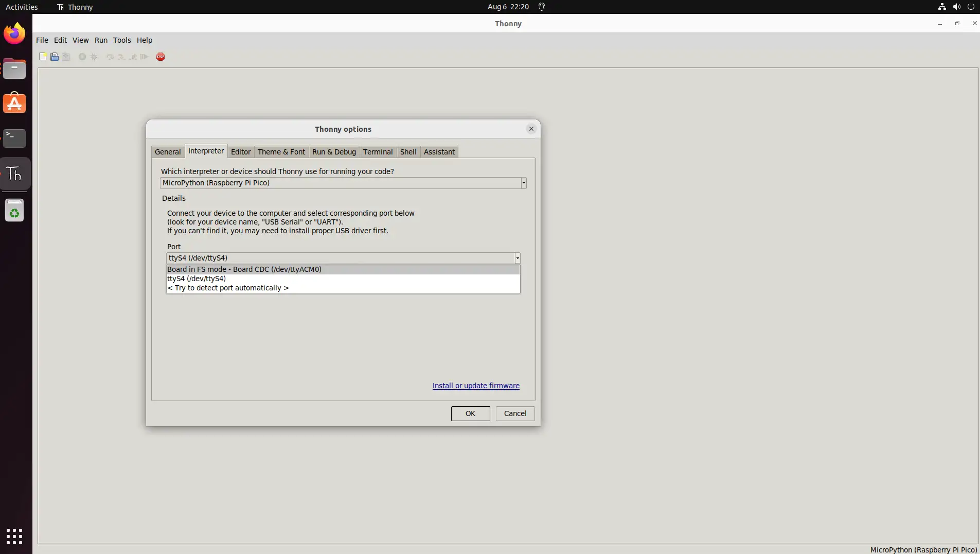Click the red Stop/Restart backend icon
The height and width of the screenshot is (554, 980).
[161, 57]
